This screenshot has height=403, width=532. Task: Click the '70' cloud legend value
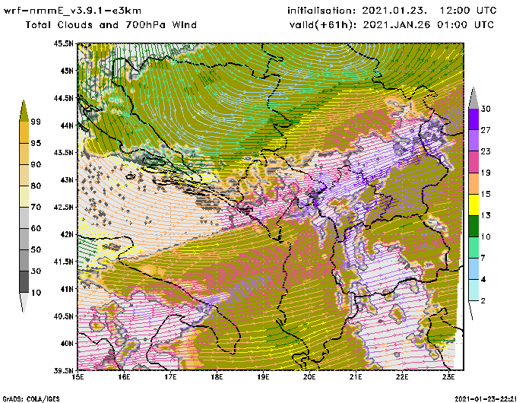pos(36,207)
